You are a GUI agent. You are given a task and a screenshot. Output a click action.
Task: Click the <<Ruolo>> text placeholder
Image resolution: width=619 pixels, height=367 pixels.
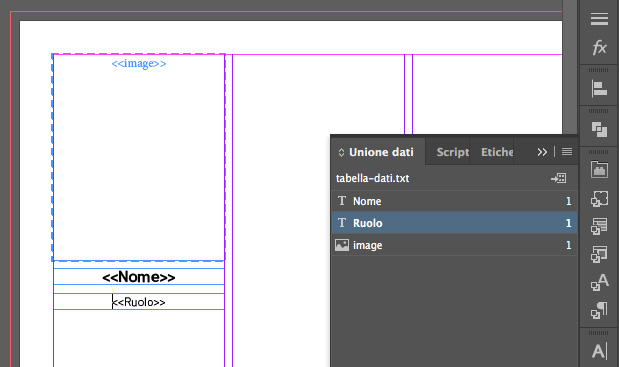click(139, 302)
